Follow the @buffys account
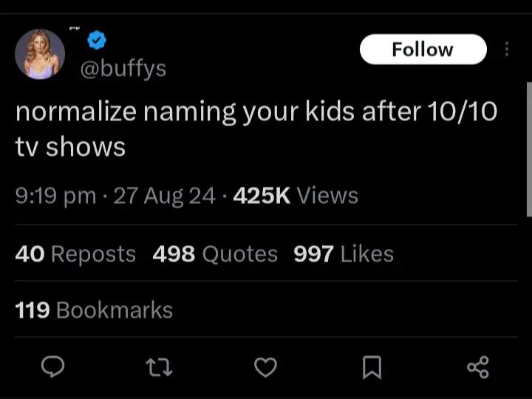 click(423, 50)
